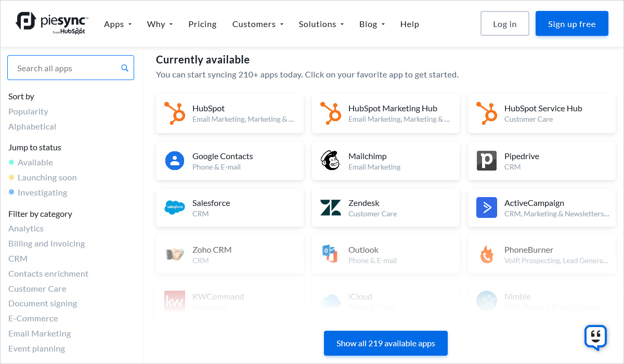Open the Google Contacts app icon

click(x=175, y=161)
